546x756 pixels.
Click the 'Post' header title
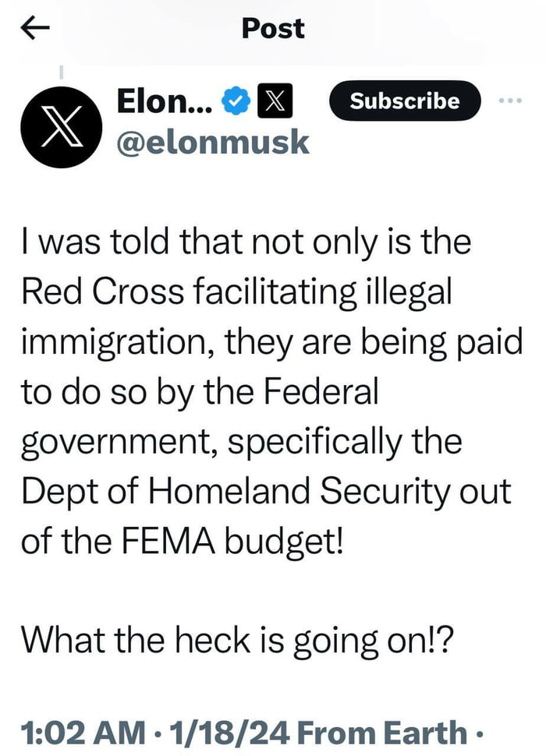pyautogui.click(x=273, y=29)
